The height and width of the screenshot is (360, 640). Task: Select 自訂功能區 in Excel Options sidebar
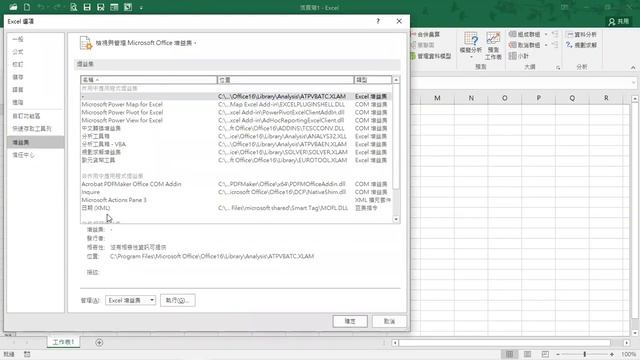[36, 116]
